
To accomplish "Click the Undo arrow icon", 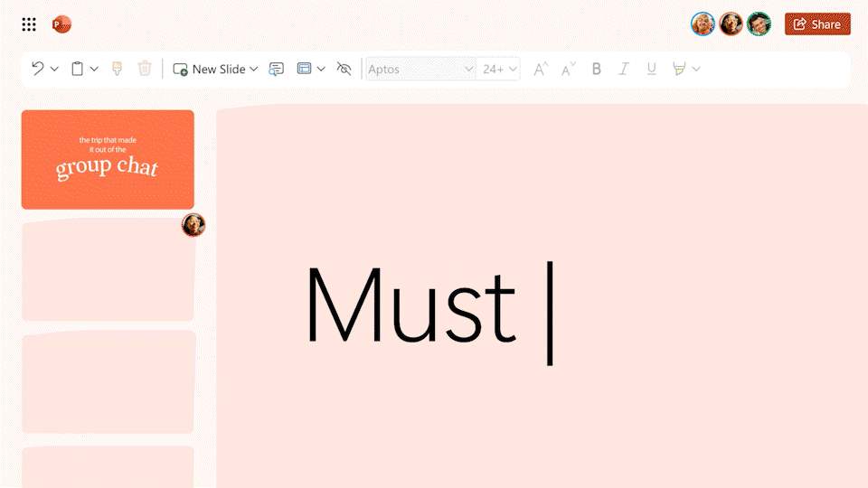I will click(38, 69).
